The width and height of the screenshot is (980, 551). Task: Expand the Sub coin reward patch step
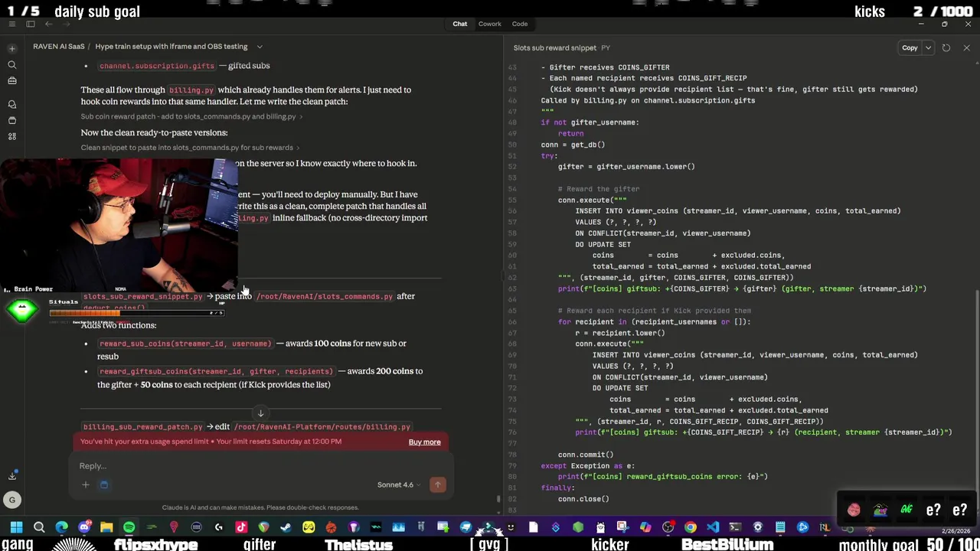[191, 116]
